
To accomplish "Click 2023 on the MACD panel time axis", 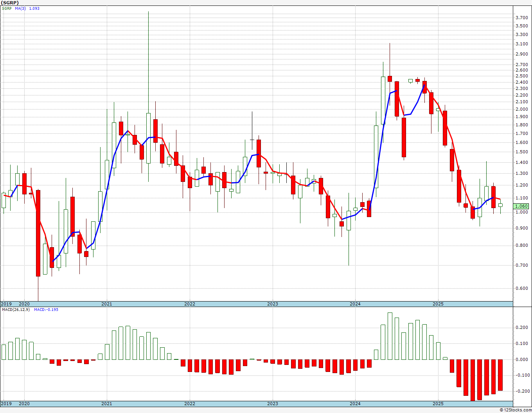I will 273,404.
